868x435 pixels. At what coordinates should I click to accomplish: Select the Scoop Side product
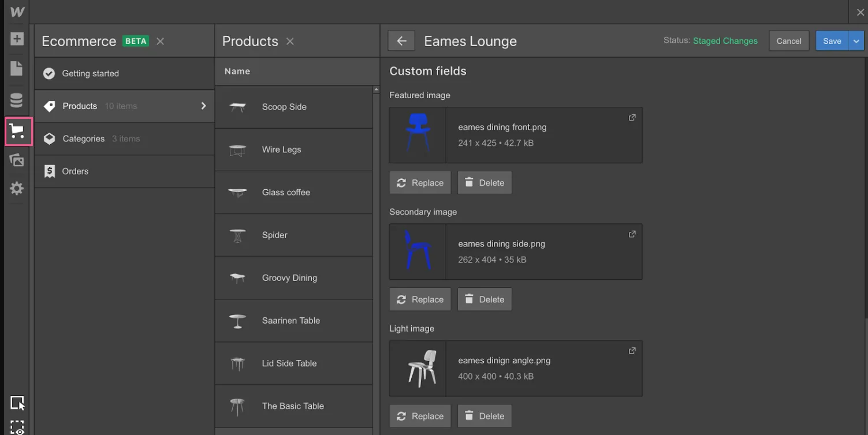tap(293, 107)
